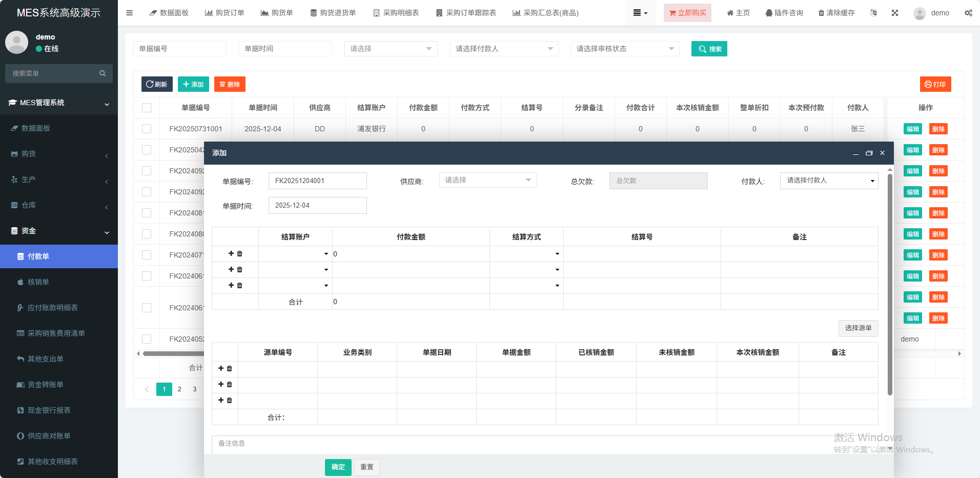Viewport: 980px width, 478px height.
Task: Click the hamburger sidebar toggle icon
Action: pyautogui.click(x=129, y=13)
